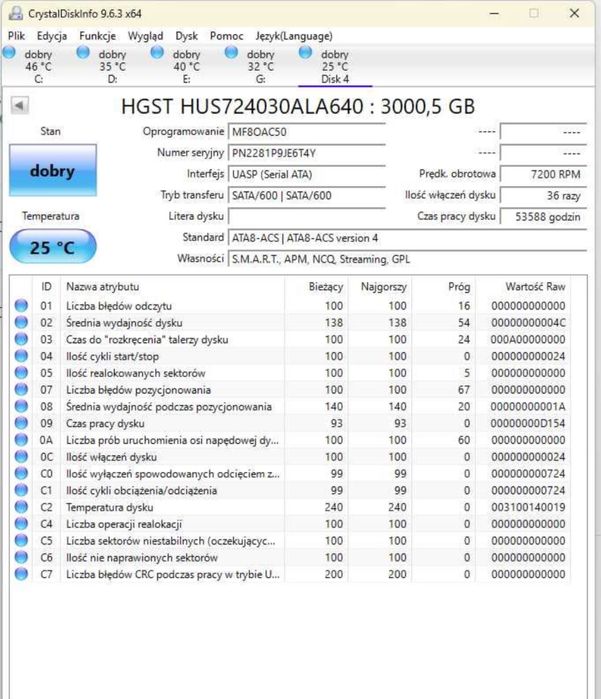The image size is (601, 699).
Task: Click status orb for attribute C4
Action: tap(21, 523)
